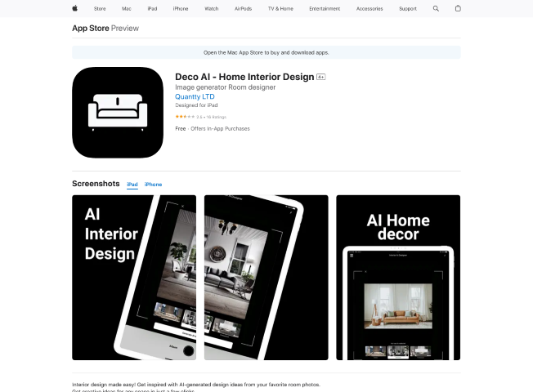Click the Screenshots section heading
533x392 pixels.
96,184
